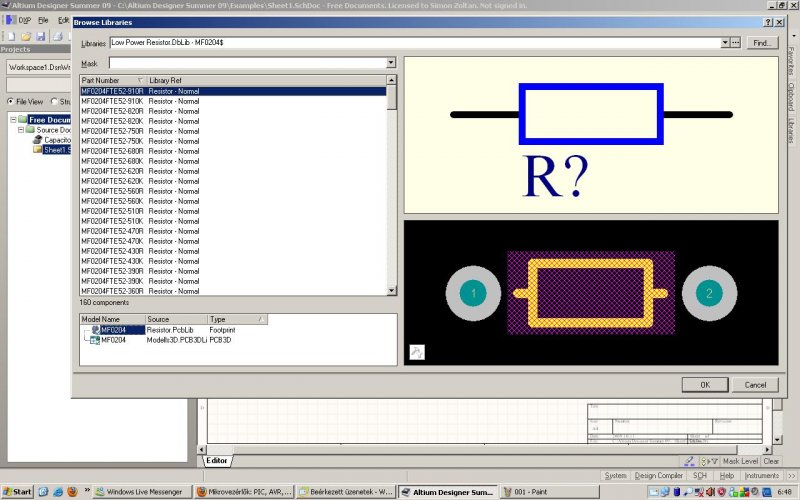Click the Cancel button
The image size is (800, 500).
755,385
